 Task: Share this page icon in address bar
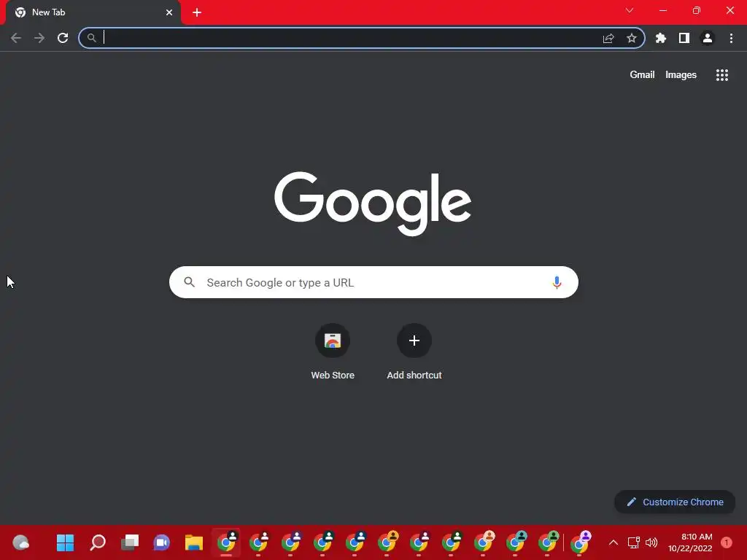tap(608, 38)
